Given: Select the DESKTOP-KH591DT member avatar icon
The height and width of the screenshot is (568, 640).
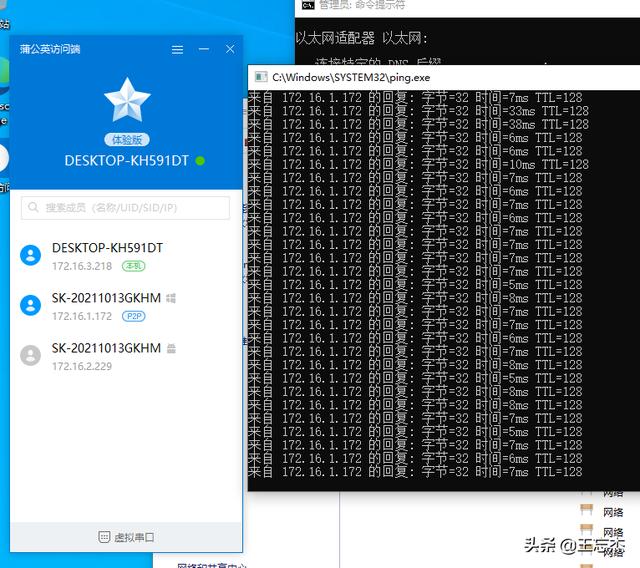Looking at the screenshot, I should point(31,255).
